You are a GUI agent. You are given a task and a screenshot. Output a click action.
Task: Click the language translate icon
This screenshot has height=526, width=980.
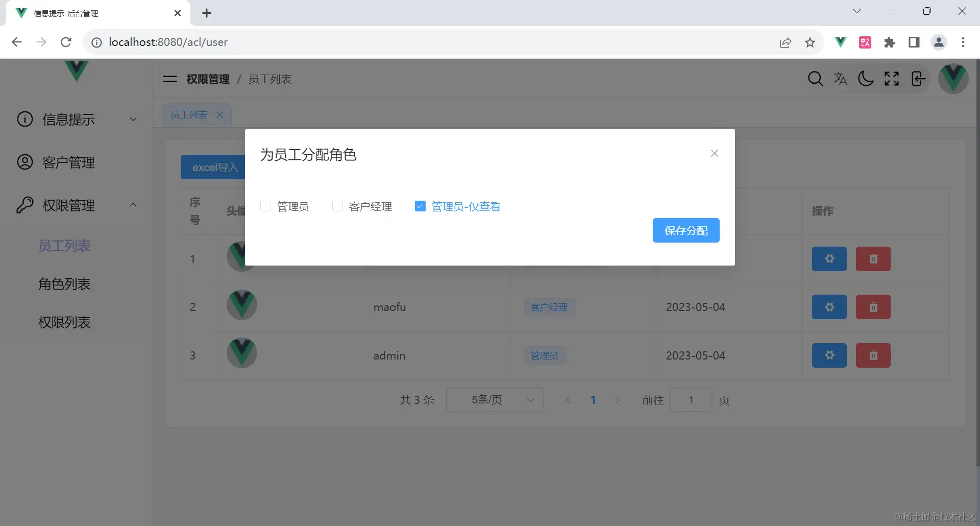[x=840, y=79]
